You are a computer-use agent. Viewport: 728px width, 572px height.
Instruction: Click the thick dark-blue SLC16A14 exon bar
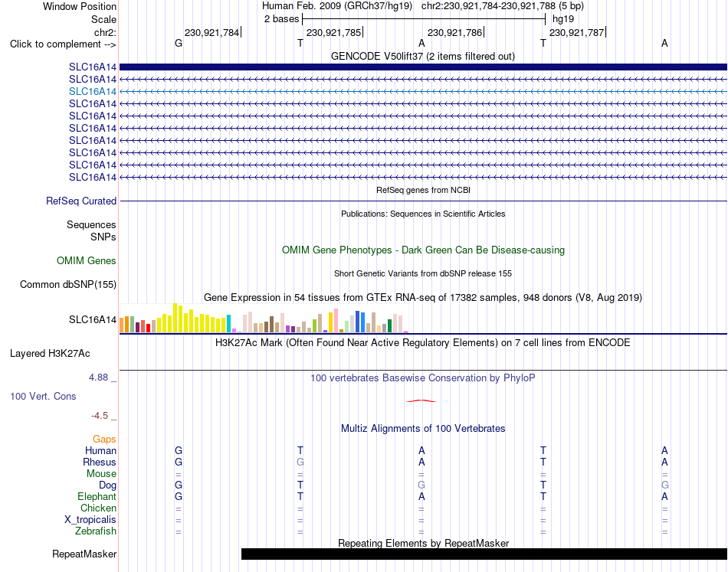[423, 67]
